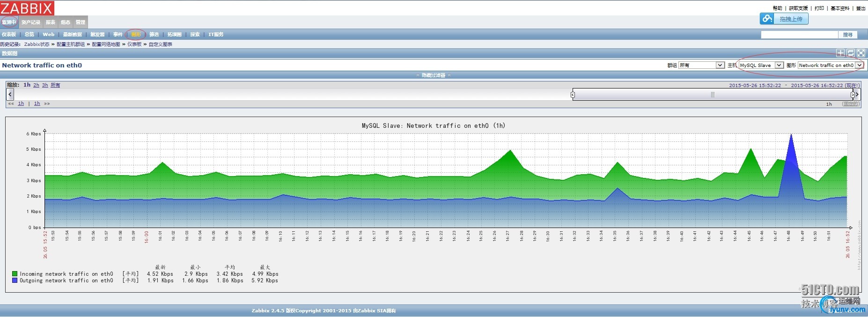Click the end date 2015-05-26 16:52:22
Screen dimensions: 868x317
817,85
